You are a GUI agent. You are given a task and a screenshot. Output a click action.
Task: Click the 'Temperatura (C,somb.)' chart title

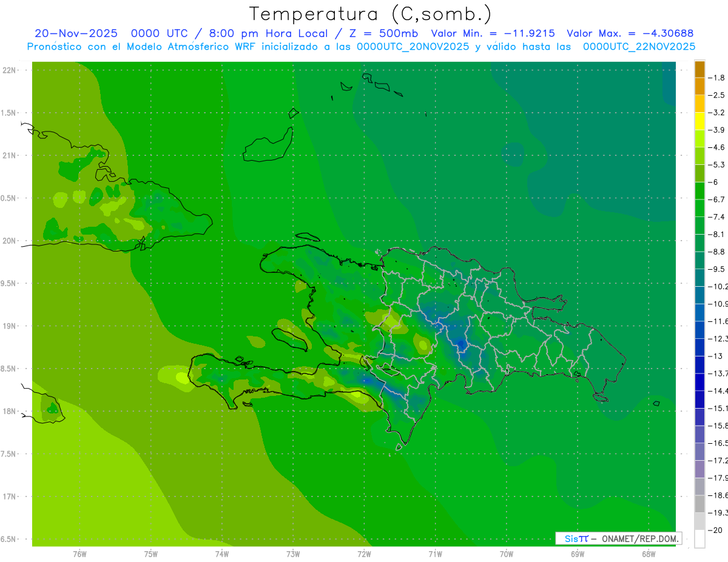click(370, 14)
